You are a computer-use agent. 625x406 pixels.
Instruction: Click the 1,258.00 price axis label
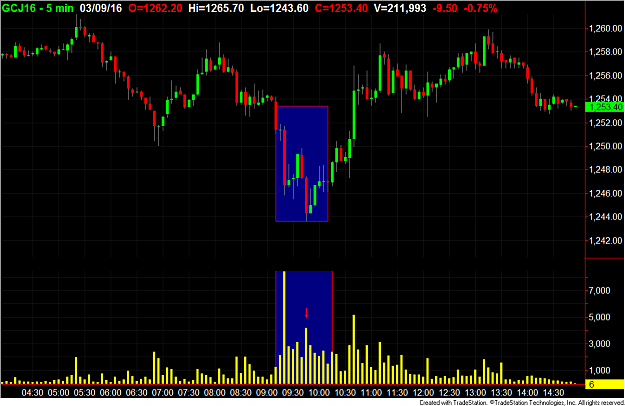click(605, 52)
